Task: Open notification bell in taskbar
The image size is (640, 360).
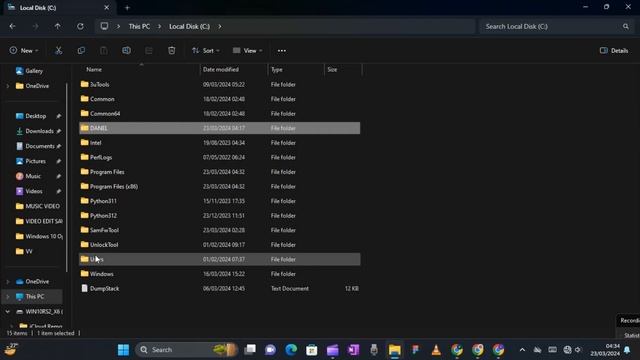Action: tap(627, 350)
